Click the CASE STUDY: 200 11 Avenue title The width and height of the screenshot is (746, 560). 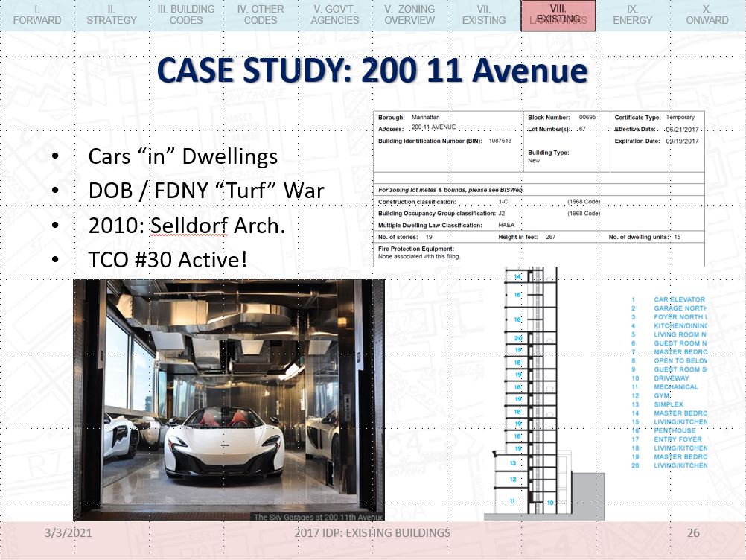click(372, 71)
